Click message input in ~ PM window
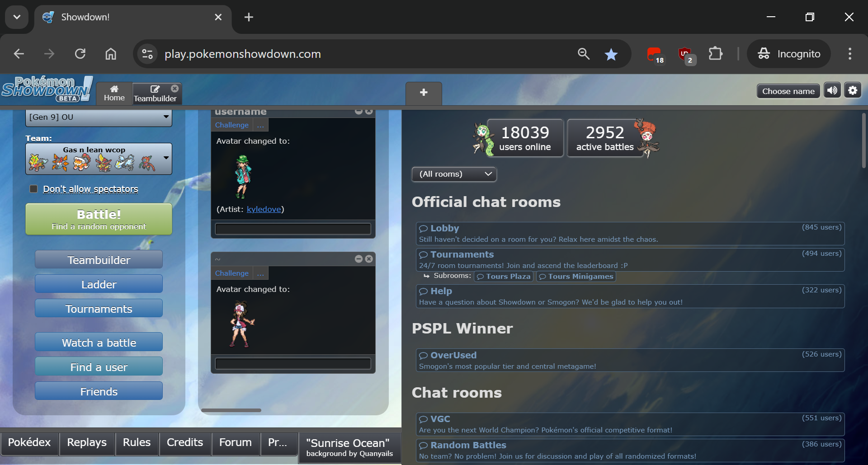This screenshot has height=465, width=868. 293,364
